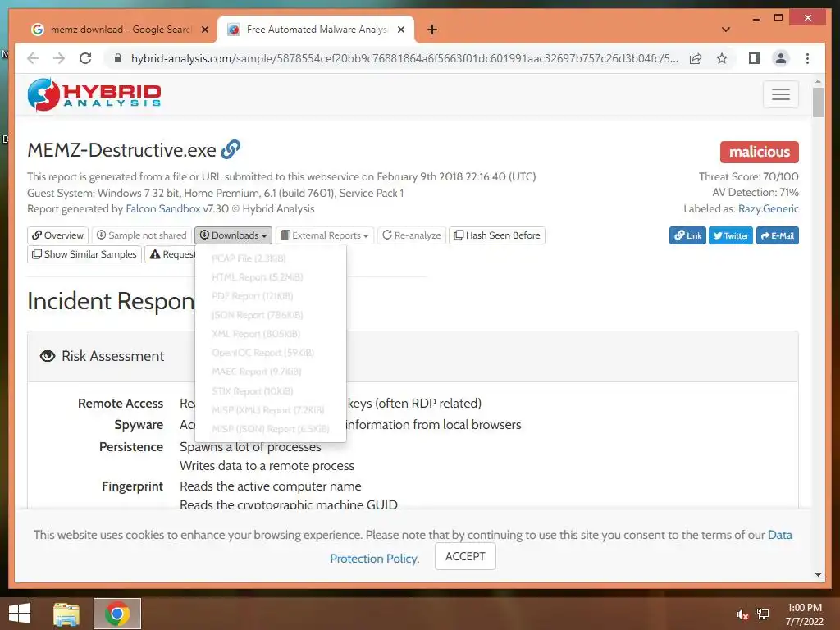Download MISP (XML) Report (7.2KiB)
The height and width of the screenshot is (630, 840).
[271, 410]
